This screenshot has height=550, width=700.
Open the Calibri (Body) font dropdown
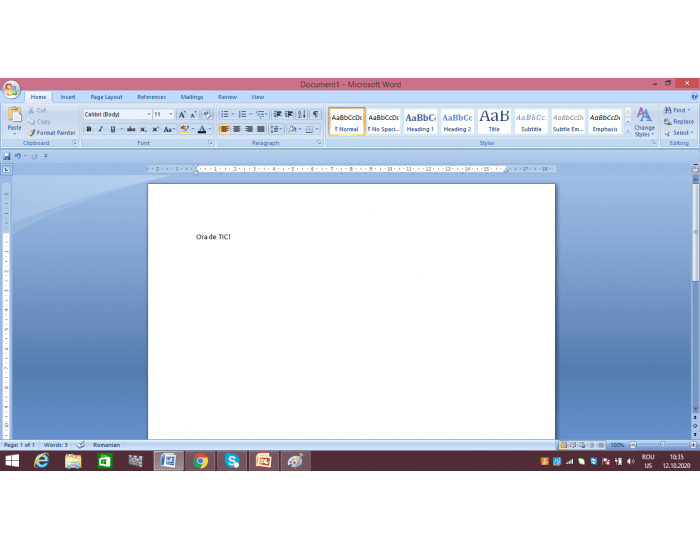point(149,115)
